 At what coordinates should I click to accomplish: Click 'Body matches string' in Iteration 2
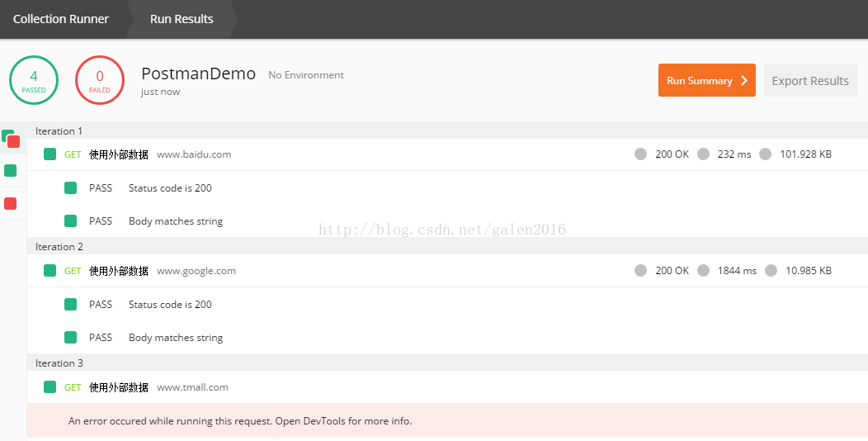click(176, 338)
